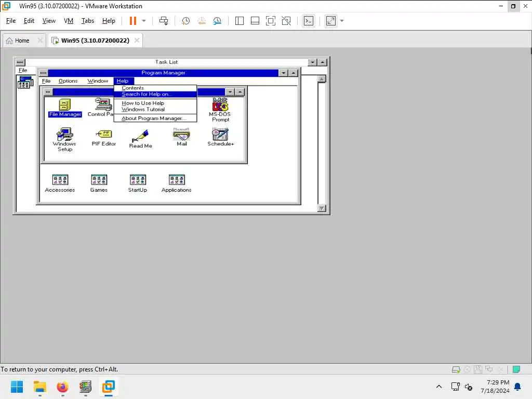Image resolution: width=532 pixels, height=399 pixels.
Task: Open File Explorer from the taskbar
Action: pyautogui.click(x=39, y=387)
